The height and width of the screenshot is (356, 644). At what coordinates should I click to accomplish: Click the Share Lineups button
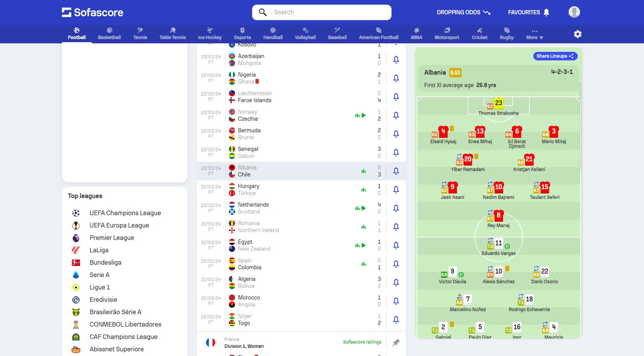[x=555, y=56]
